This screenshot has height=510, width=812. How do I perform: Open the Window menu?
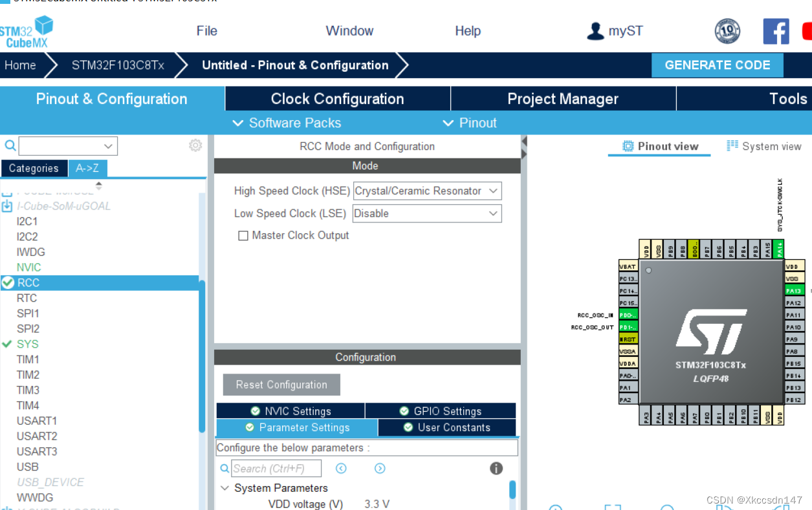[349, 31]
